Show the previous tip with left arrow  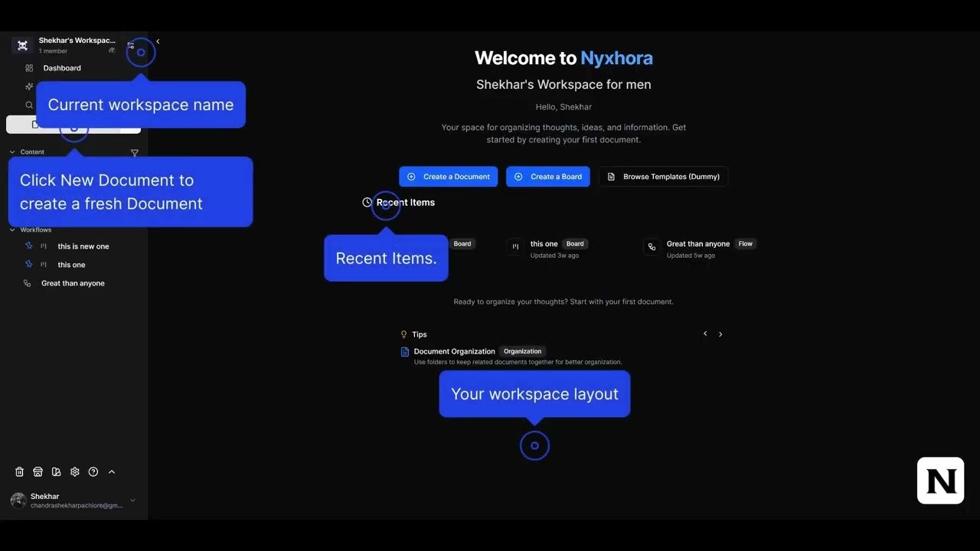705,334
